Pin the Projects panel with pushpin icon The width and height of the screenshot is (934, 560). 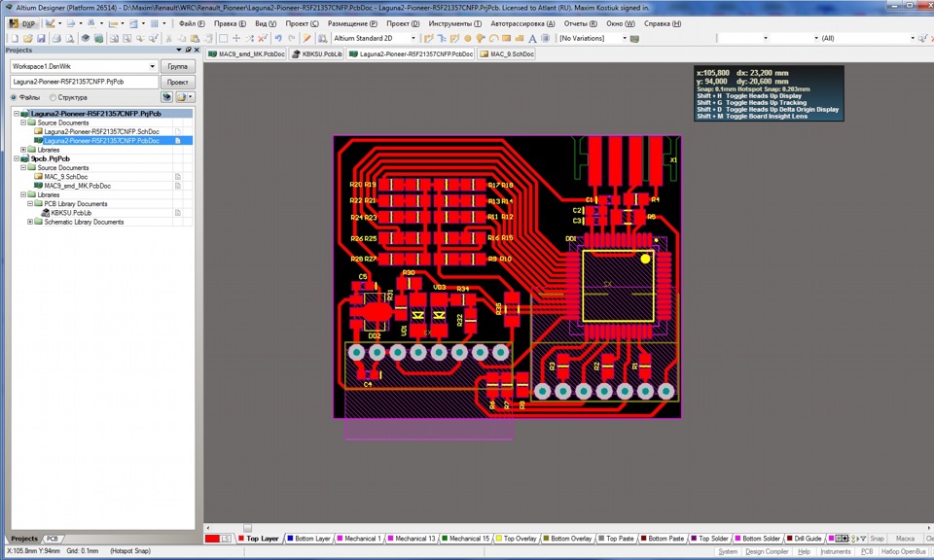(x=188, y=50)
